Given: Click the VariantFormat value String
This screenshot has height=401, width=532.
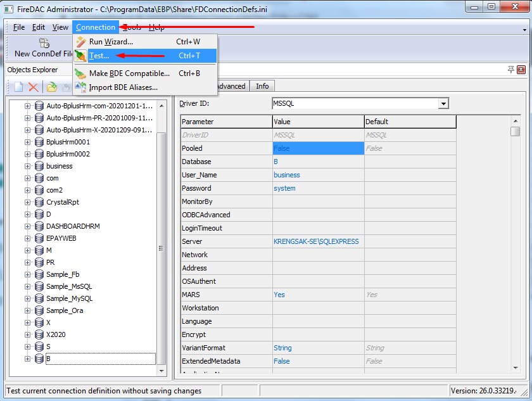Looking at the screenshot, I should tap(318, 348).
